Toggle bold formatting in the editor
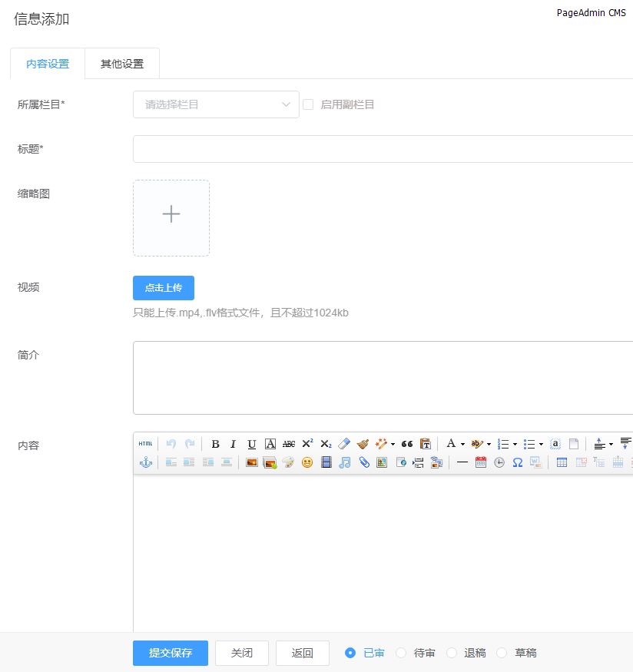This screenshot has height=672, width=633. [x=215, y=444]
